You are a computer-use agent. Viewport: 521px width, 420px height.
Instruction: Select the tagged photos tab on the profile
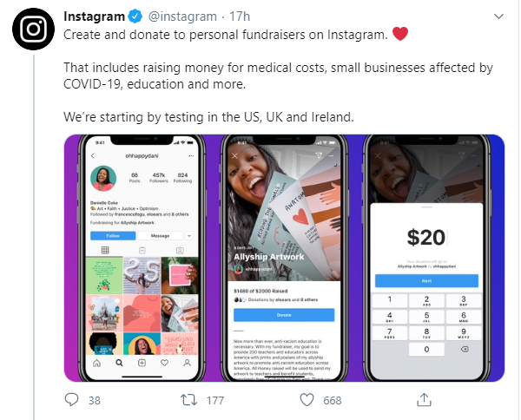point(180,250)
